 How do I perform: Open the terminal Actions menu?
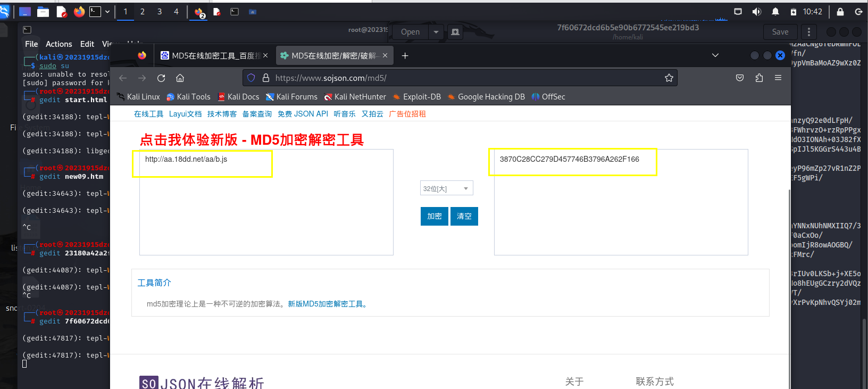point(59,44)
